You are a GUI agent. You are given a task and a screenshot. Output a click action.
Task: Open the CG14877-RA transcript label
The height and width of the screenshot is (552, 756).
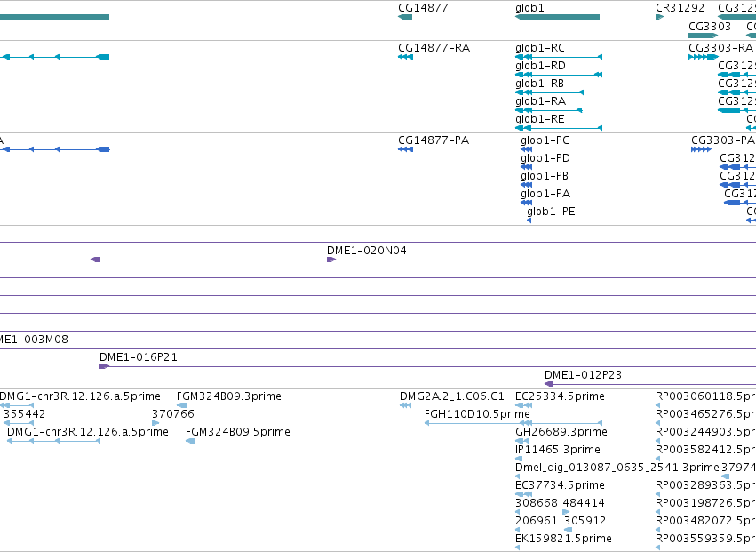(x=434, y=48)
